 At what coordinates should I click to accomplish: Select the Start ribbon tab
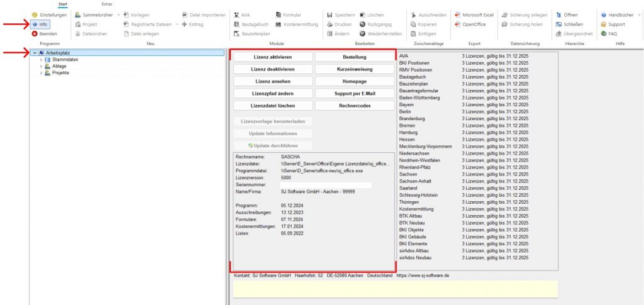pyautogui.click(x=63, y=4)
